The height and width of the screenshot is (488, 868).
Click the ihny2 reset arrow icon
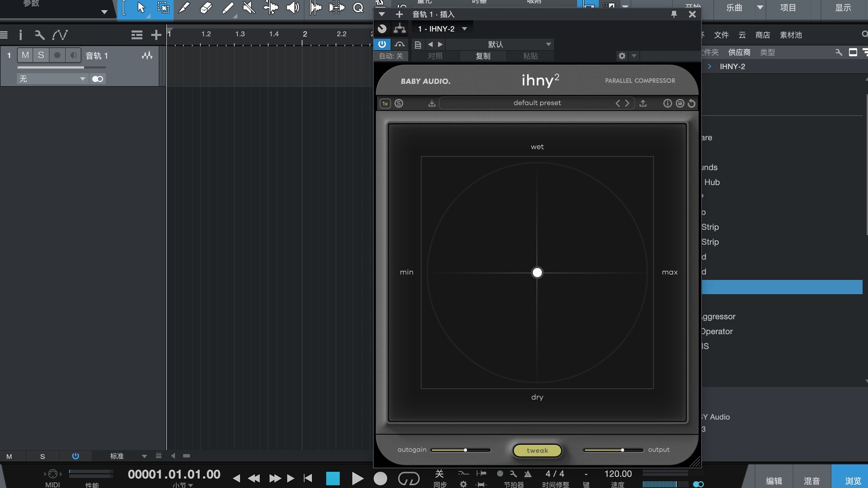(692, 103)
